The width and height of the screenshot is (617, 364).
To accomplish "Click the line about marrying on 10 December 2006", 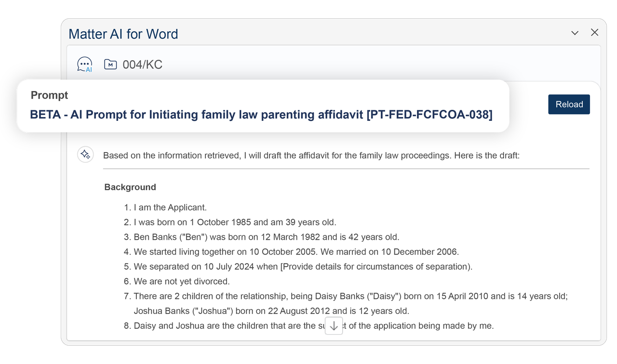I will coord(296,252).
